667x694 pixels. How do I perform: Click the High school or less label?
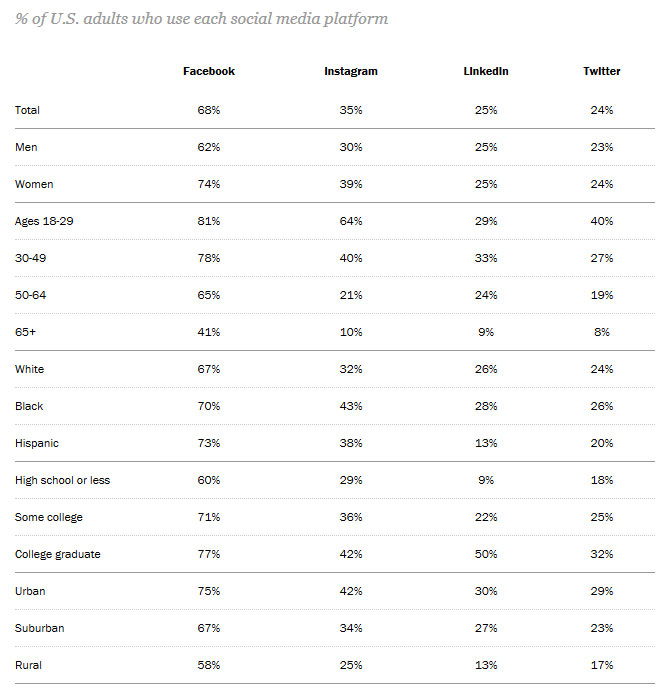coord(62,480)
